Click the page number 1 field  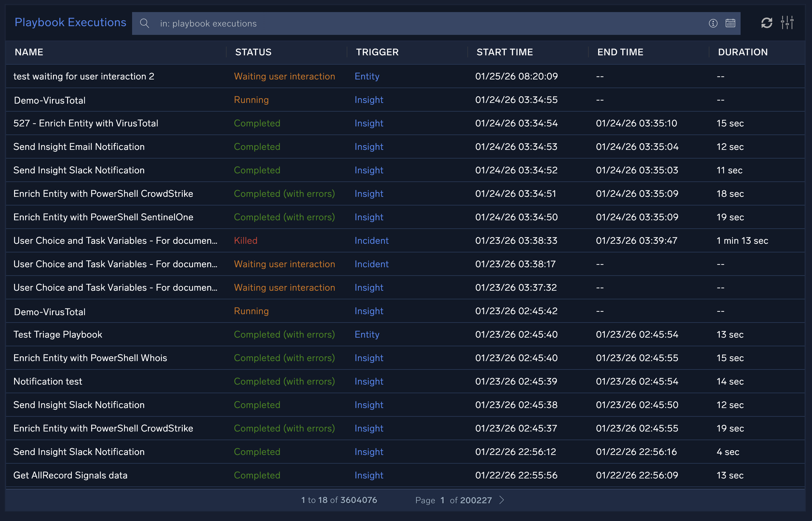click(x=442, y=500)
